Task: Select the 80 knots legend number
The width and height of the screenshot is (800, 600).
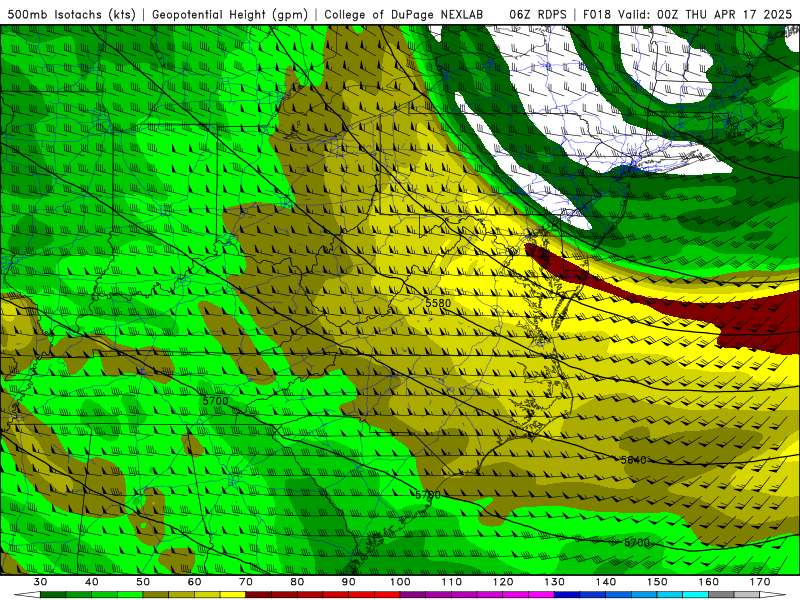Action: coord(297,582)
